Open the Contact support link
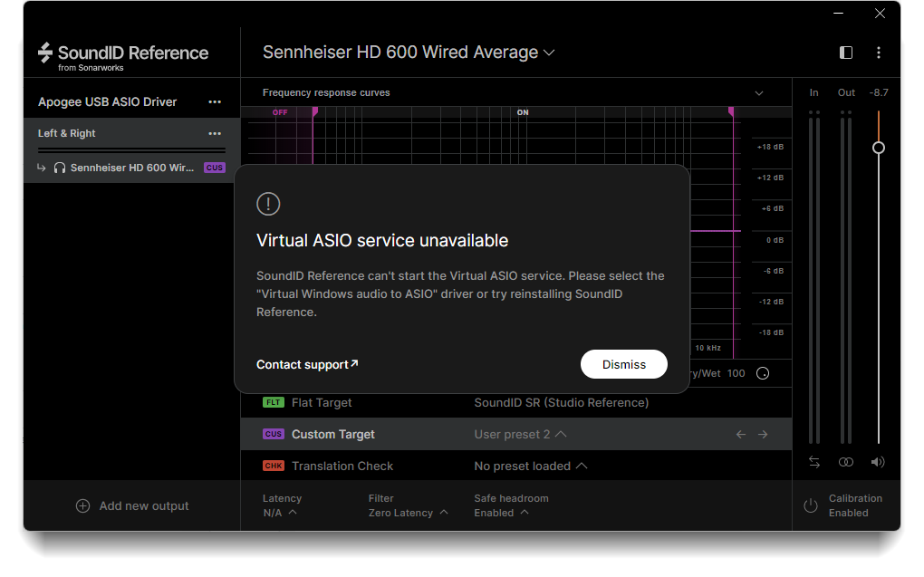924x577 pixels. (x=307, y=364)
